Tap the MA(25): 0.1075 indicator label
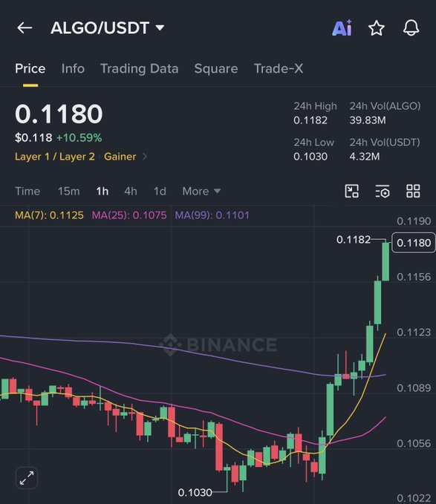The image size is (436, 504). (129, 215)
